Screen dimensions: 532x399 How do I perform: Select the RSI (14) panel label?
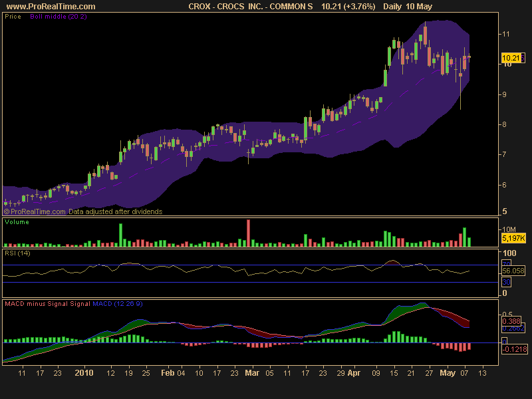click(x=17, y=253)
